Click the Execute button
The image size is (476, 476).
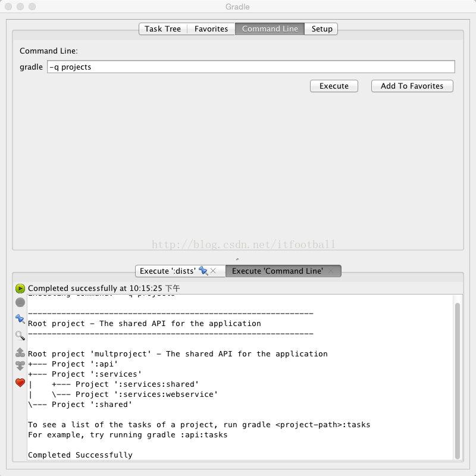click(x=334, y=86)
